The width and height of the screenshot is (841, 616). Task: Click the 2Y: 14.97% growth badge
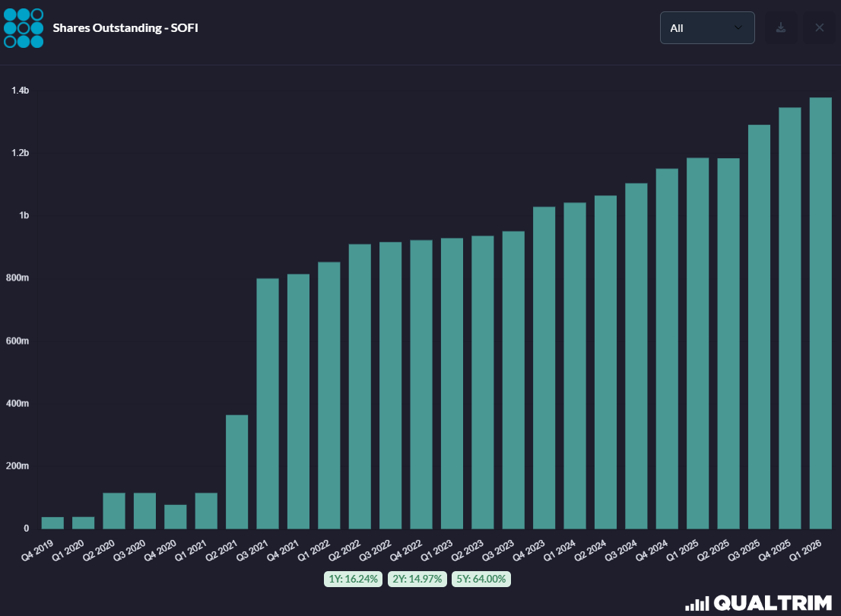tap(417, 579)
